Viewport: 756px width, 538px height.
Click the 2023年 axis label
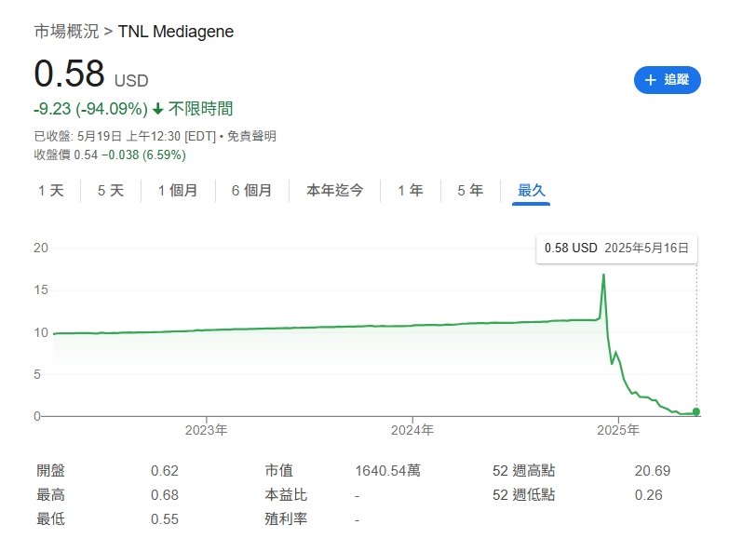[207, 430]
